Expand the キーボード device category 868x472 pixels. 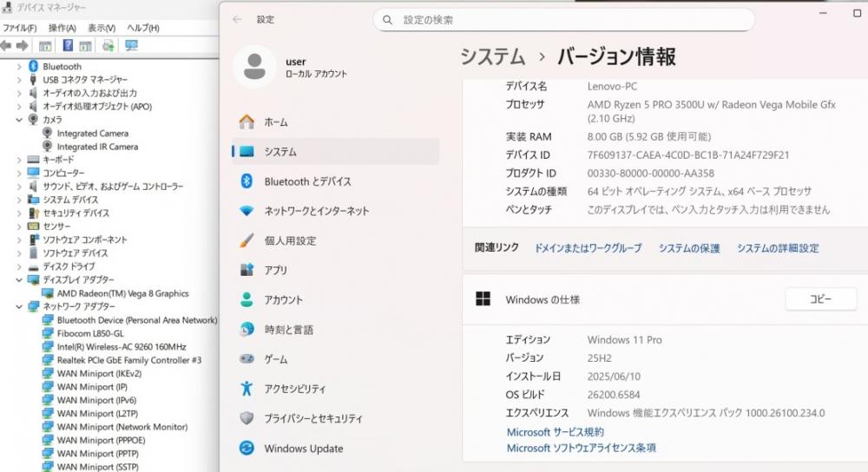click(x=20, y=160)
